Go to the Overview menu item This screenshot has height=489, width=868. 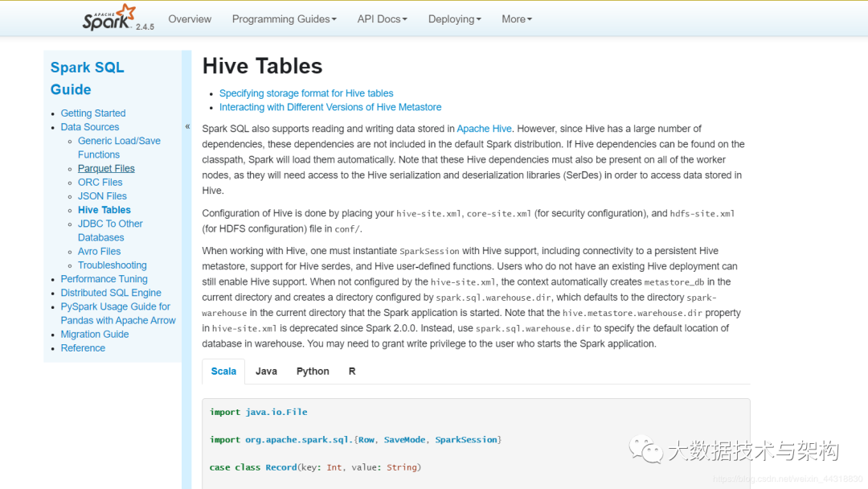click(190, 18)
